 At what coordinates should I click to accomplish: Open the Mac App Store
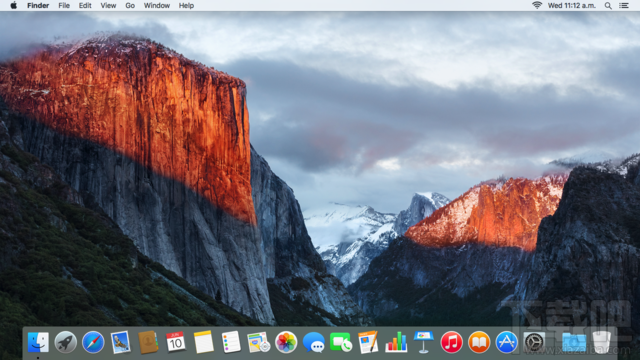tap(507, 342)
